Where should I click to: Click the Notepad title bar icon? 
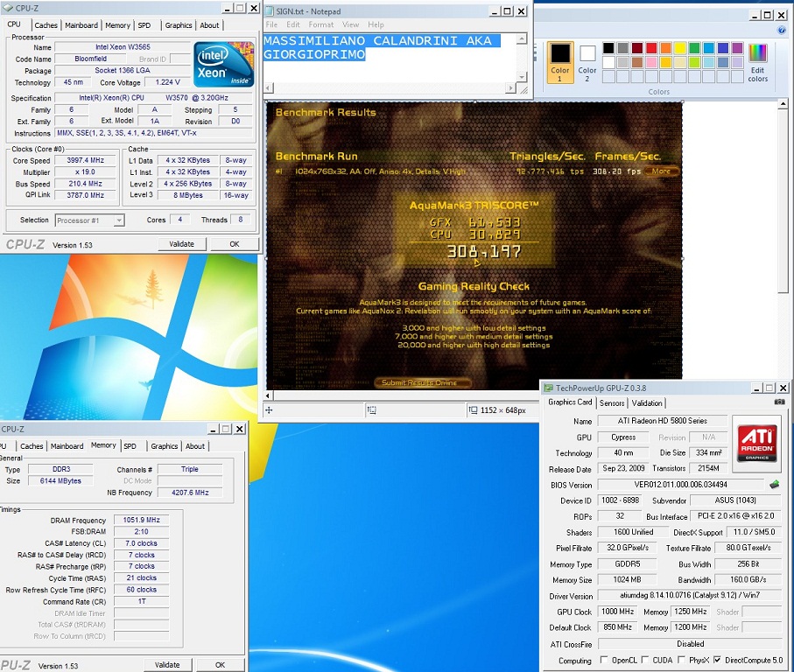pos(270,11)
